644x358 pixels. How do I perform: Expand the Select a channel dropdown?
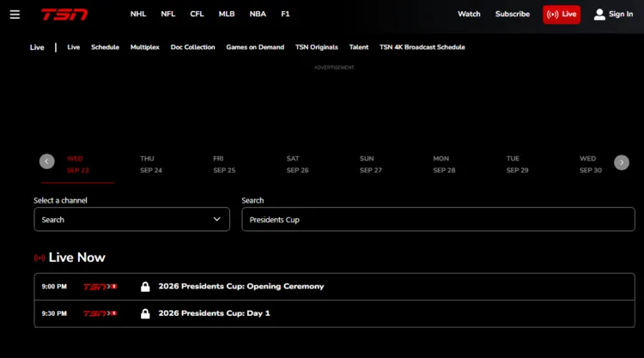(x=132, y=219)
